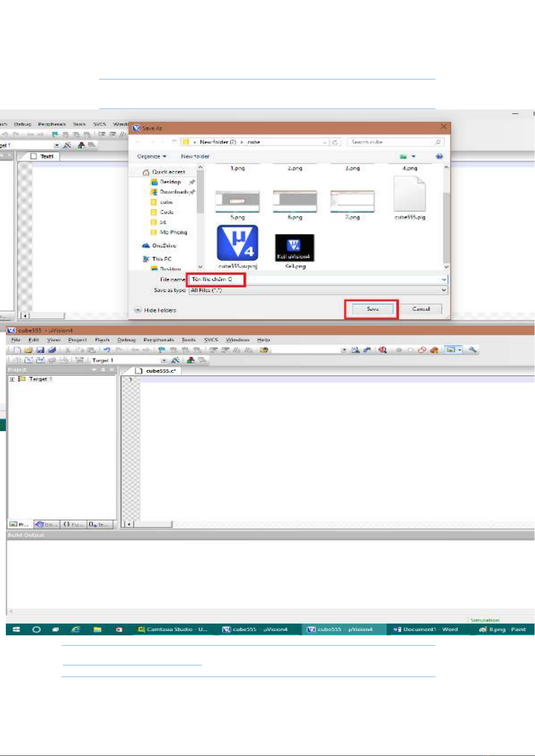This screenshot has height=756, width=535.
Task: Click the Start/Stop Debug Session magnifier icon
Action: (382, 350)
